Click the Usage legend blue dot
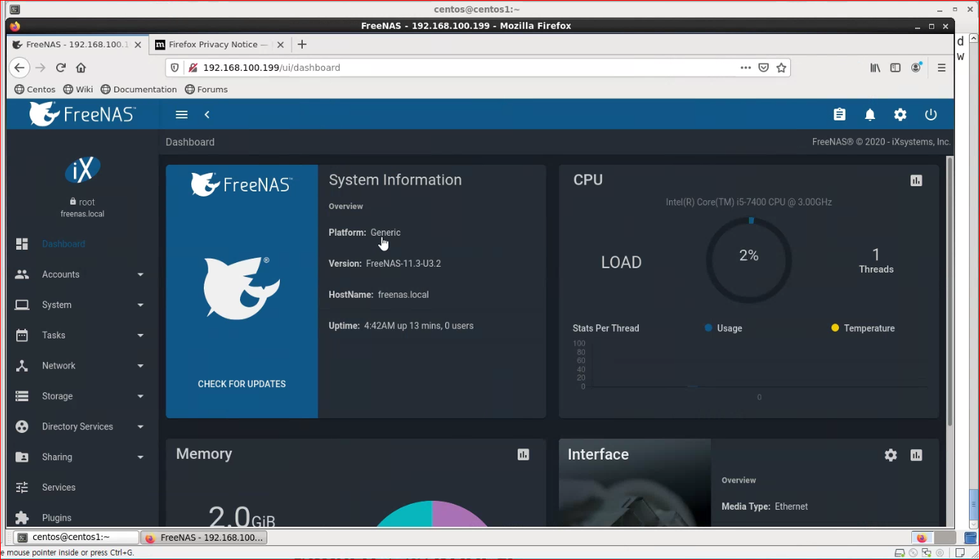980x560 pixels. pyautogui.click(x=708, y=327)
